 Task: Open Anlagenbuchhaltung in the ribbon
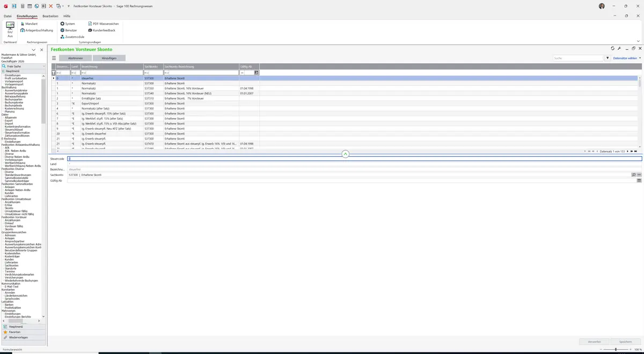tap(36, 30)
